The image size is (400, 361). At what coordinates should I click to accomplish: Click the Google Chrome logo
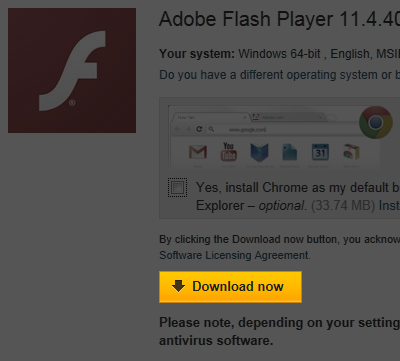[x=376, y=122]
